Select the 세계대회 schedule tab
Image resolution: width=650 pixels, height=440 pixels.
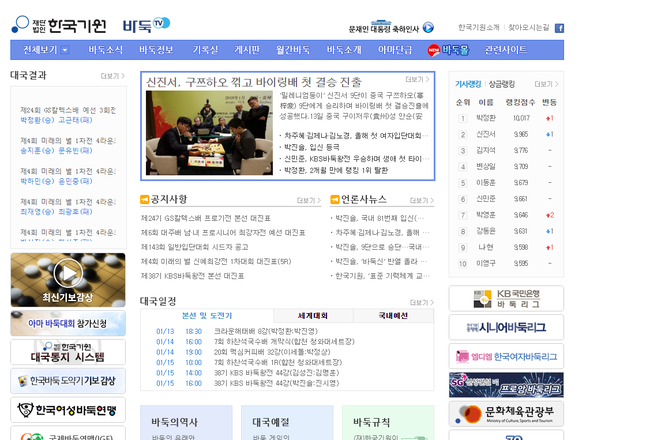(313, 316)
